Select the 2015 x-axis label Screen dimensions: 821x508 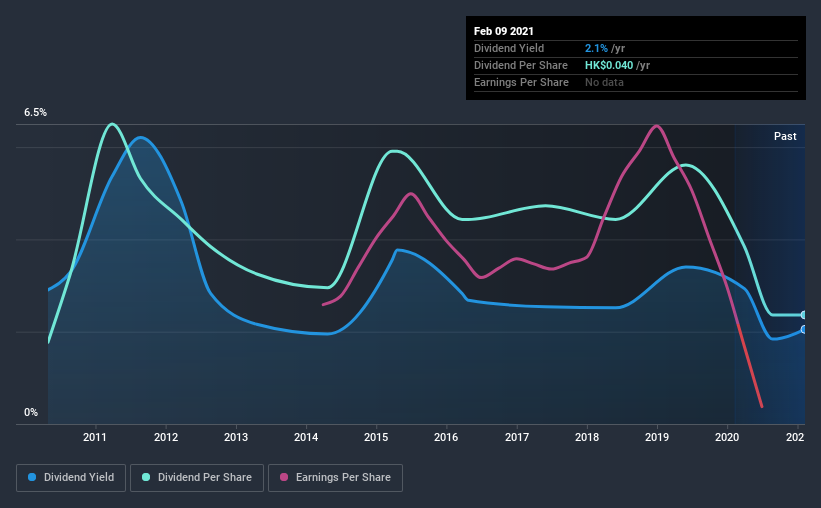376,437
